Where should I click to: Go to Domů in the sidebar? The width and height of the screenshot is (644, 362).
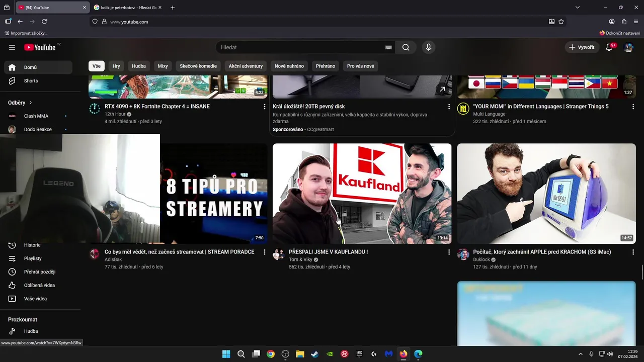point(38,67)
